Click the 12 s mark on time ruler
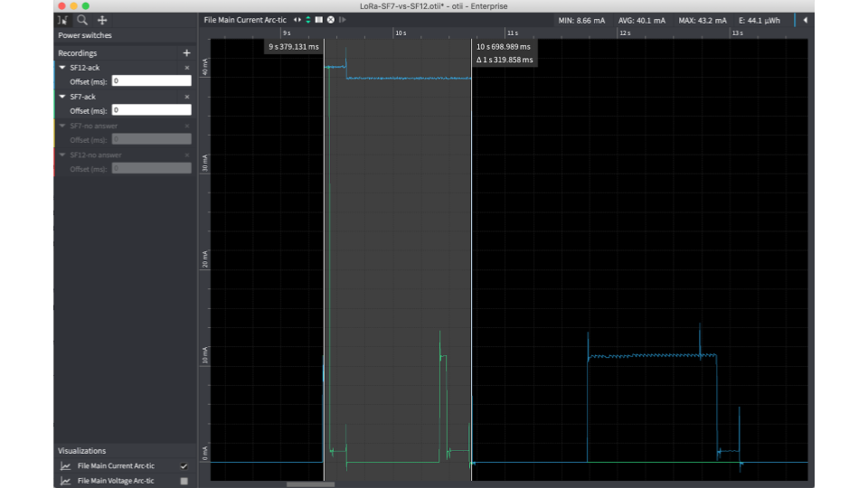 (625, 33)
